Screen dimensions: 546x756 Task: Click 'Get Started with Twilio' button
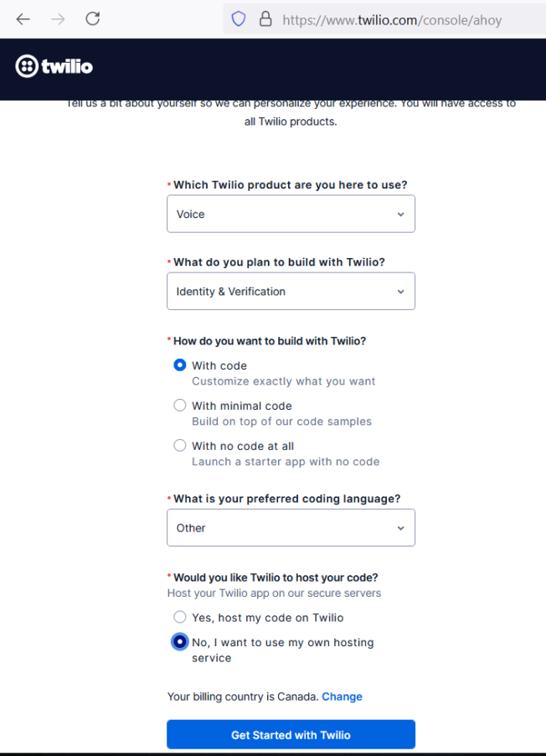point(291,735)
